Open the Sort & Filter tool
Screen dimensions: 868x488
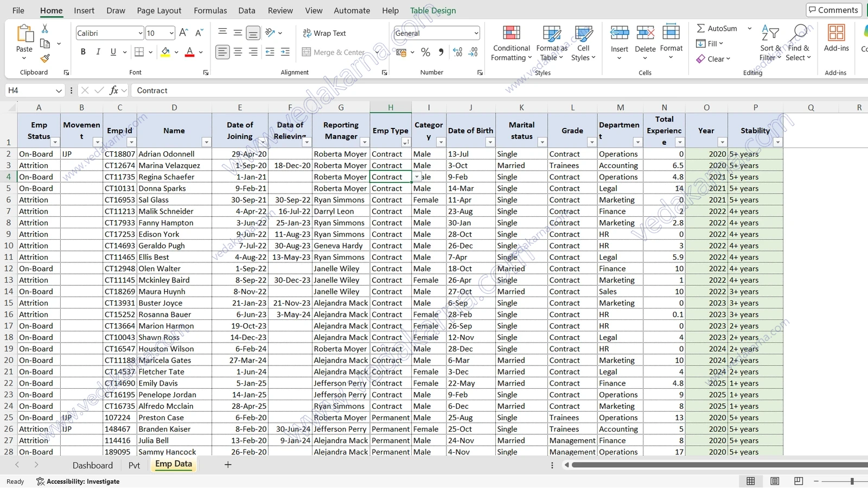coord(770,43)
